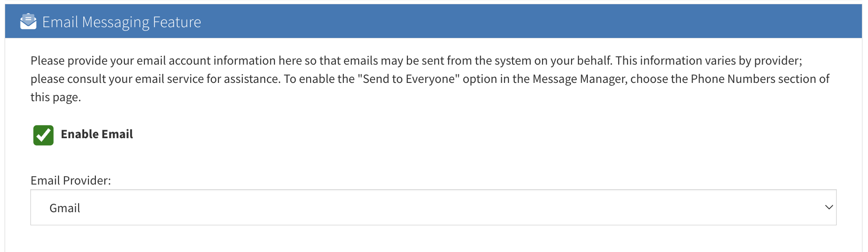Click the envelope icon in the header
This screenshot has width=868, height=252.
28,22
